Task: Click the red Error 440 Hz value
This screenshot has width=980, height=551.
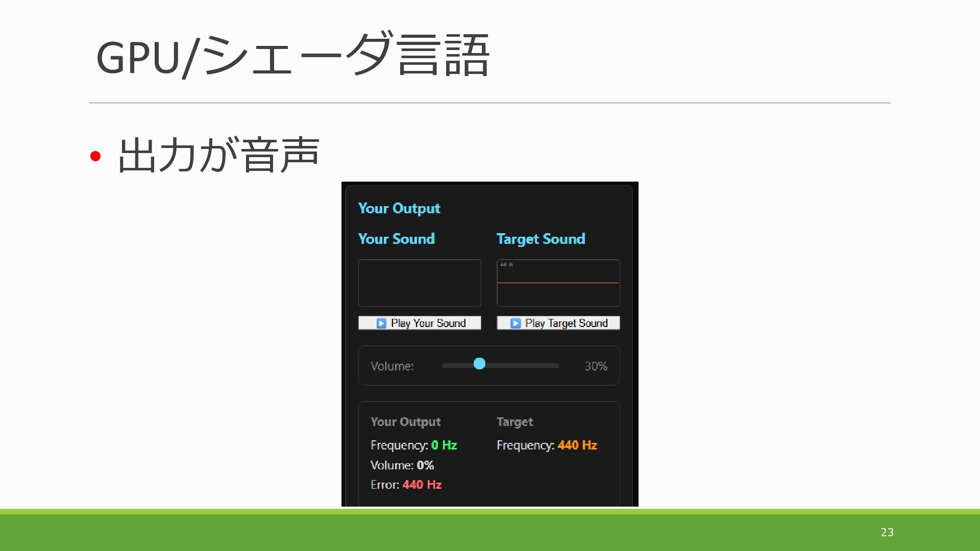Action: (x=422, y=485)
